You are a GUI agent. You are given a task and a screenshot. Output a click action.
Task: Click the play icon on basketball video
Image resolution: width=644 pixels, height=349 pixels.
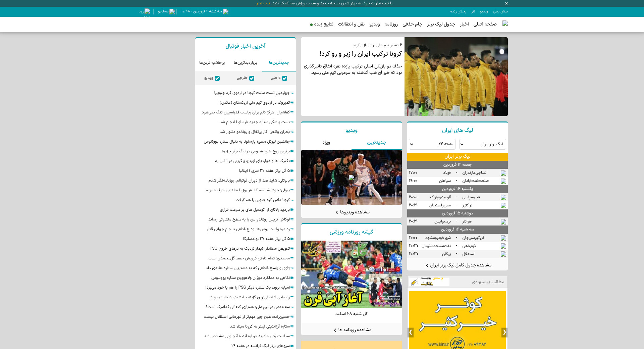tap(351, 177)
